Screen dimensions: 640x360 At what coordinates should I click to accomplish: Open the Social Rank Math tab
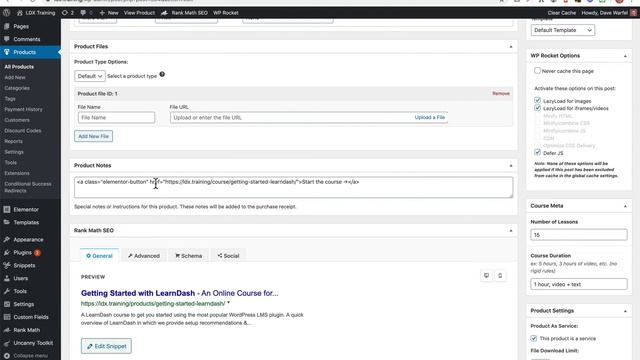click(x=228, y=256)
